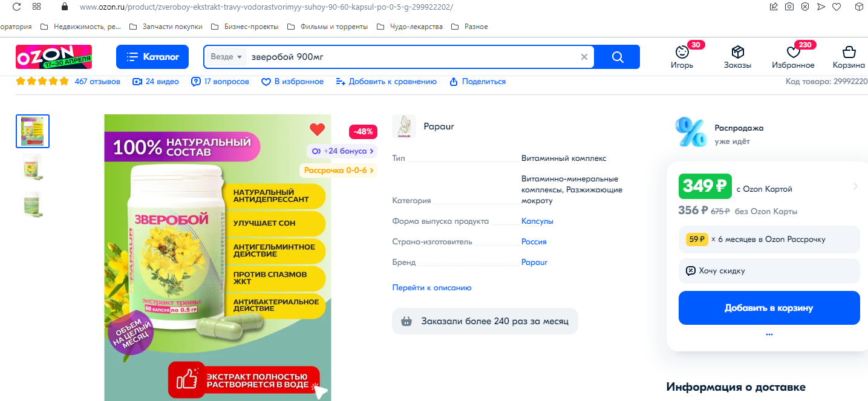Viewport: 868px width, 401px height.
Task: Select the second product thumbnail
Action: (33, 168)
